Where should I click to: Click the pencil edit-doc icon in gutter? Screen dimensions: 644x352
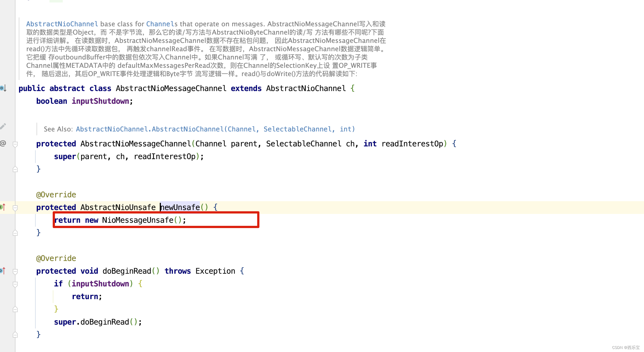point(3,126)
